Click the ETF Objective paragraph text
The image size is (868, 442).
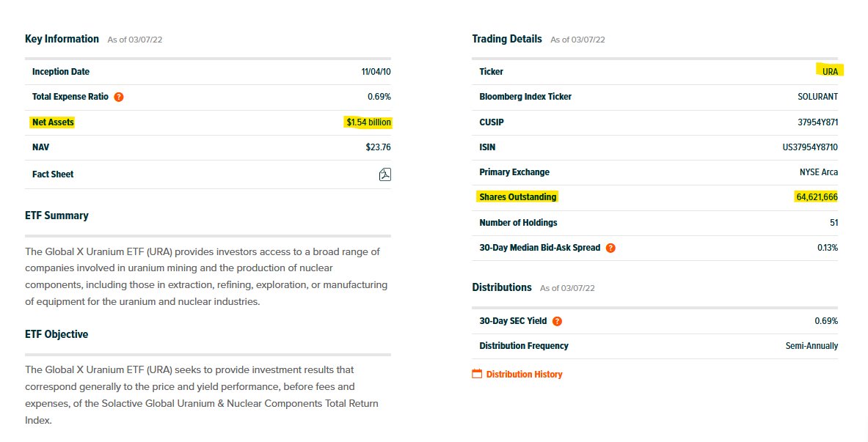click(202, 395)
